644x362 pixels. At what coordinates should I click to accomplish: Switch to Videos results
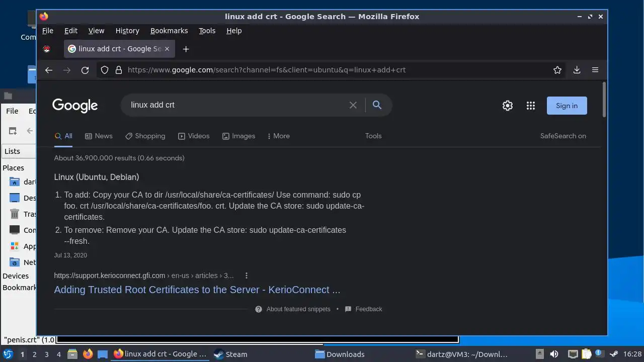click(194, 136)
